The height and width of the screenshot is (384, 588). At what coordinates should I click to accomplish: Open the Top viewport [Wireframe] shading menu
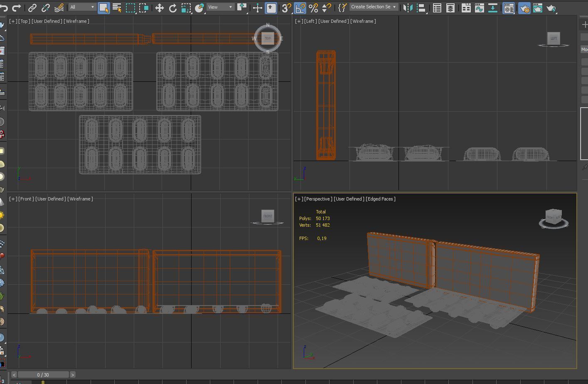point(76,21)
